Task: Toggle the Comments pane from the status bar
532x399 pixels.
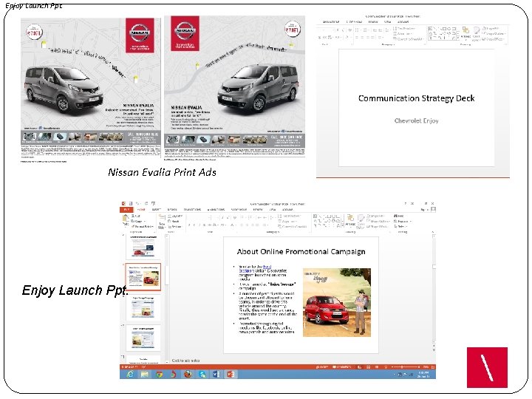Action: (342, 367)
